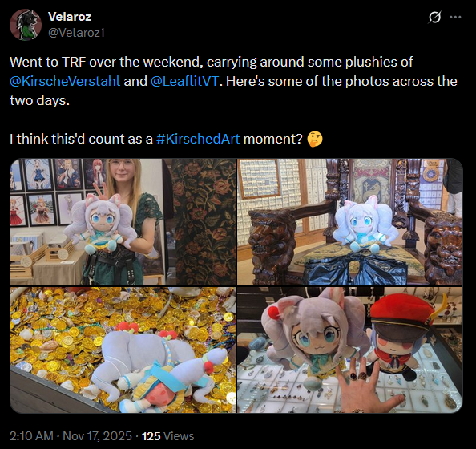Click the thinking face emoji
Screen dimensions: 476x449
[315, 139]
